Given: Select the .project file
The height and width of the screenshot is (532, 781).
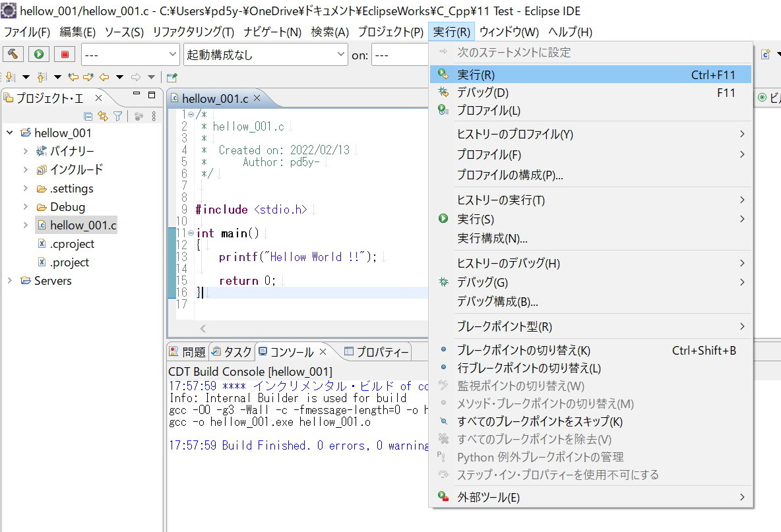Looking at the screenshot, I should pyautogui.click(x=64, y=262).
